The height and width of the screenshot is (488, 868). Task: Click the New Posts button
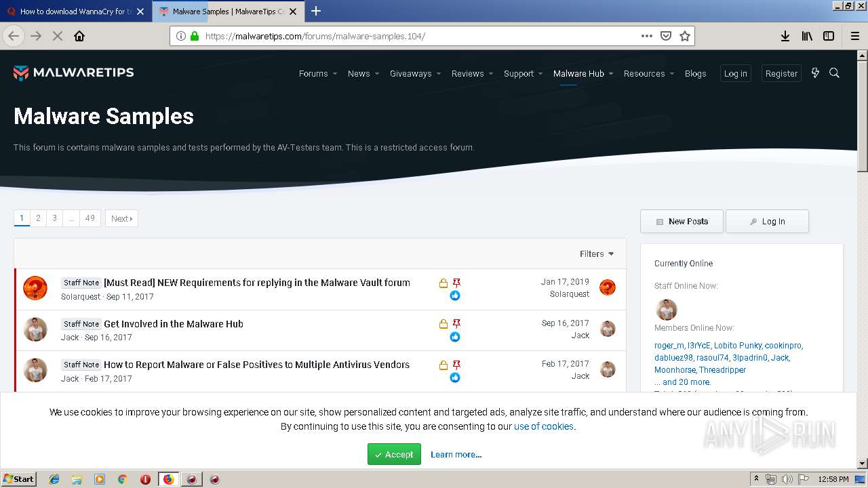[x=682, y=221]
